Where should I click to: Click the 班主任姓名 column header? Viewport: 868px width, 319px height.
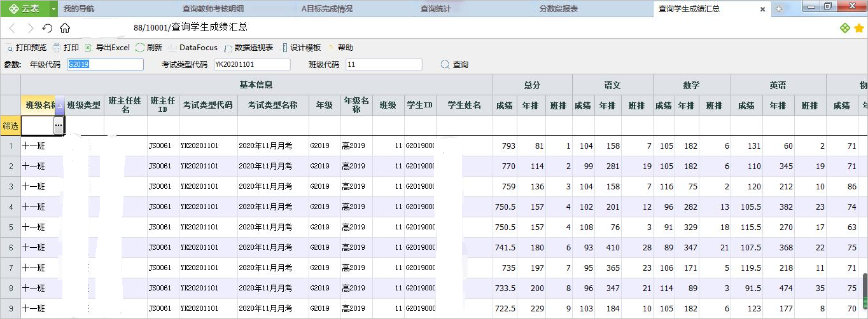tap(125, 105)
